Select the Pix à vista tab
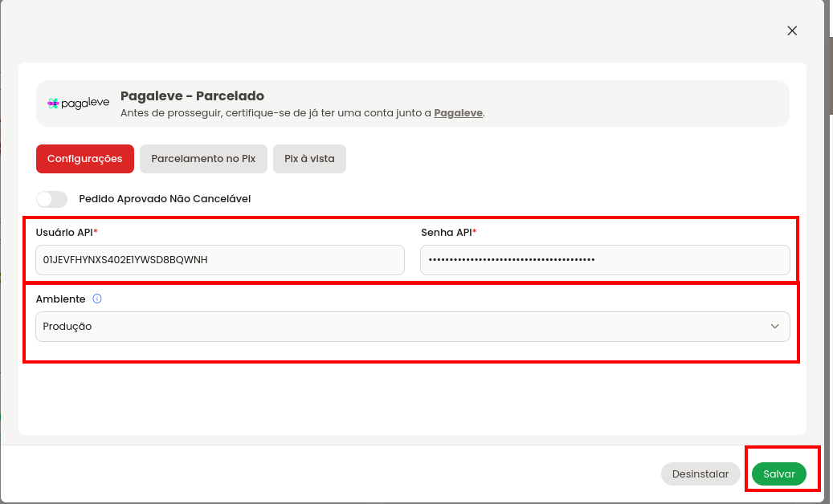The width and height of the screenshot is (833, 504). 310,159
